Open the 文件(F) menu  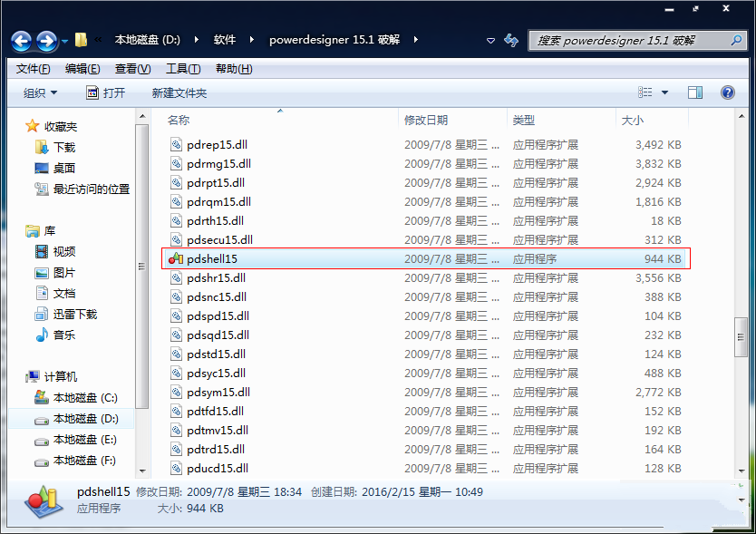point(33,69)
